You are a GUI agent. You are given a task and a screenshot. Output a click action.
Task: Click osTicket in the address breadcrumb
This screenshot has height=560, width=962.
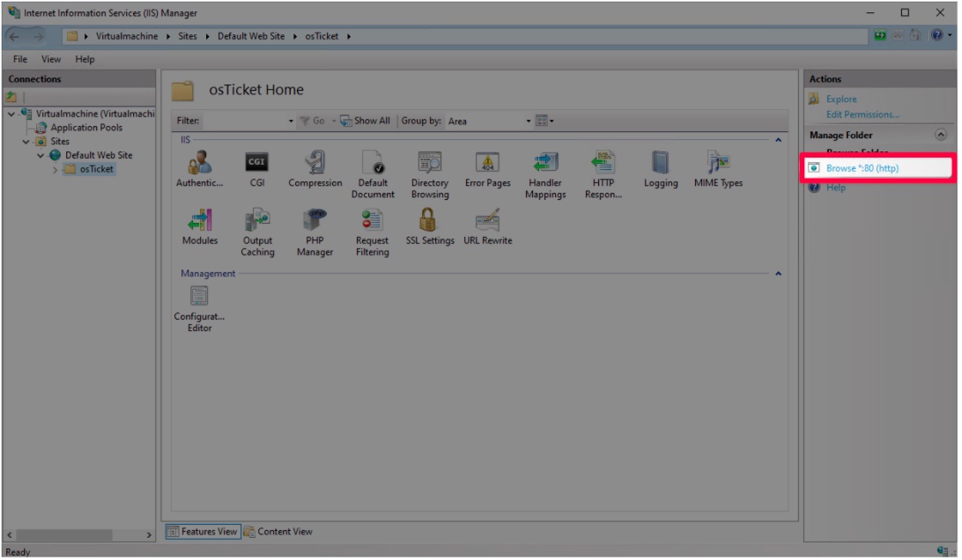click(x=322, y=36)
